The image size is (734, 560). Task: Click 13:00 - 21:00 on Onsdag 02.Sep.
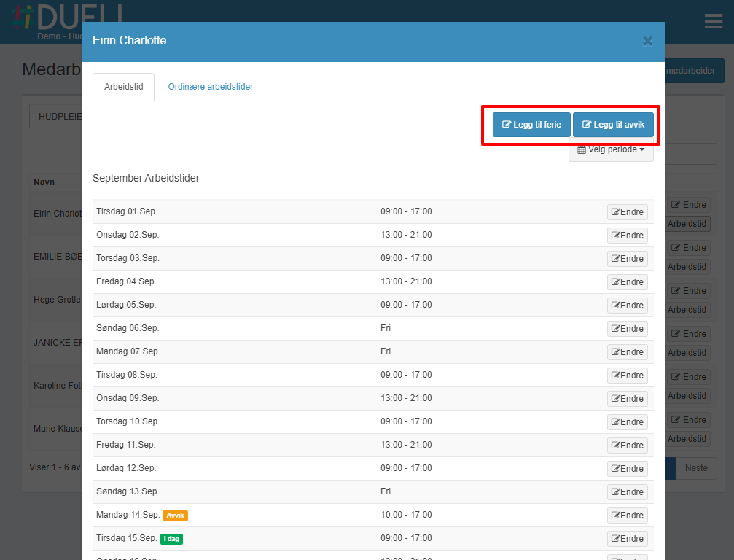pyautogui.click(x=406, y=235)
